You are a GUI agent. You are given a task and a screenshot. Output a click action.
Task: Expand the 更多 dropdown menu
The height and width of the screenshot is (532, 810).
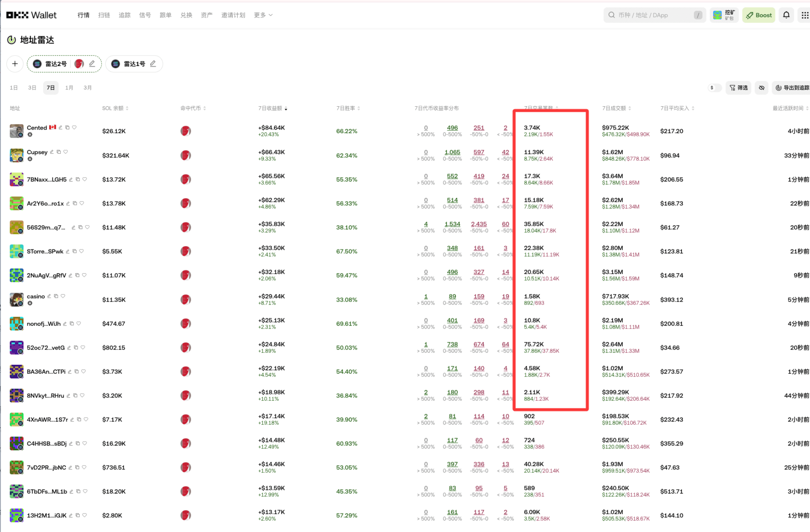pyautogui.click(x=263, y=15)
